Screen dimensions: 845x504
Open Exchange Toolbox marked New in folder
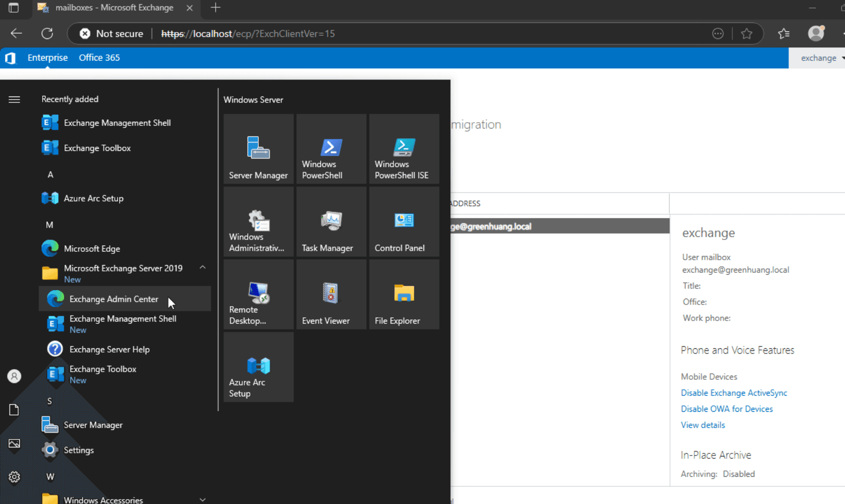[x=125, y=374]
